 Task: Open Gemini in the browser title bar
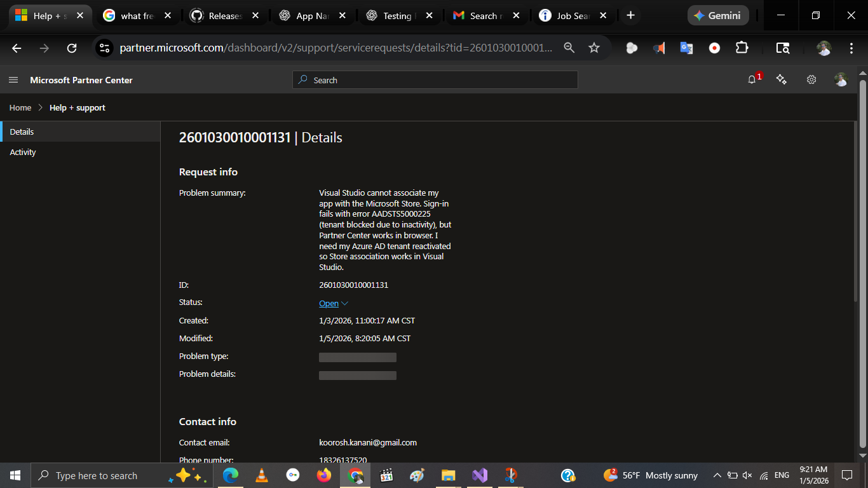[718, 15]
